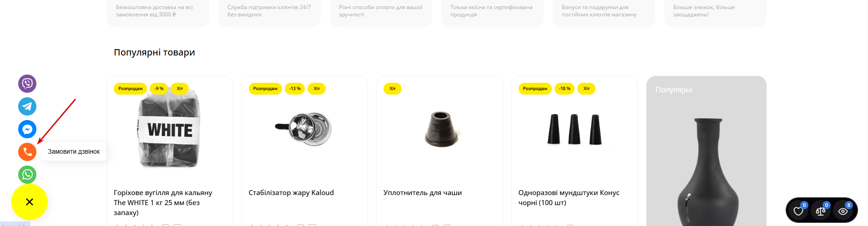Viewport: 868px width, 226px height.
Task: Click the Facebook Messenger icon
Action: click(27, 129)
